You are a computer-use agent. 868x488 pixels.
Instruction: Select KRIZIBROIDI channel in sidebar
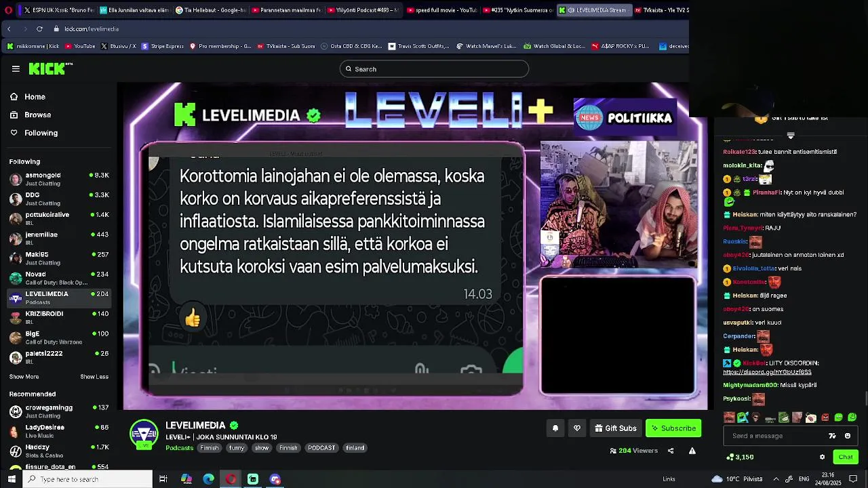pos(59,317)
